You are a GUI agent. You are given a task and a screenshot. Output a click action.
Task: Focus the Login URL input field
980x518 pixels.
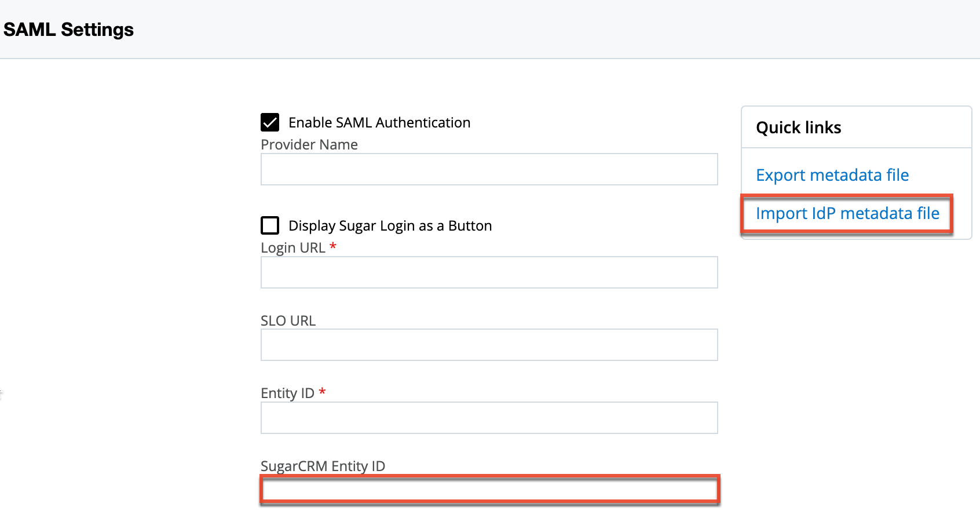489,272
